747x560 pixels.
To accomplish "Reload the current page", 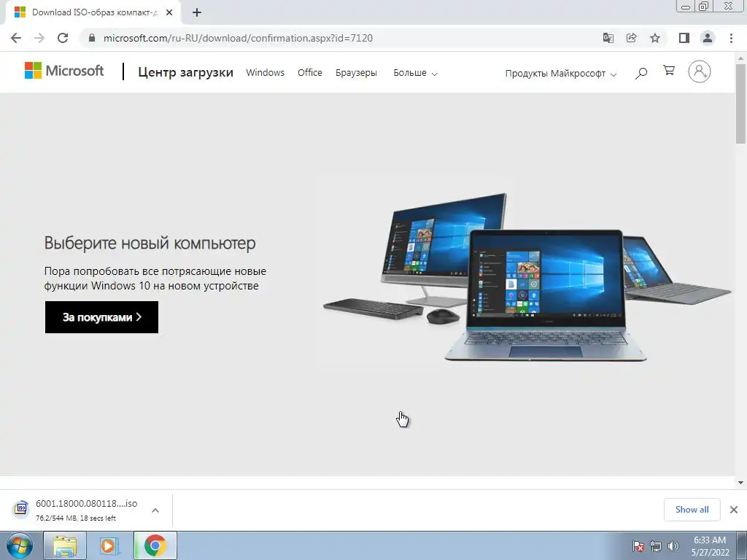I will 63,38.
